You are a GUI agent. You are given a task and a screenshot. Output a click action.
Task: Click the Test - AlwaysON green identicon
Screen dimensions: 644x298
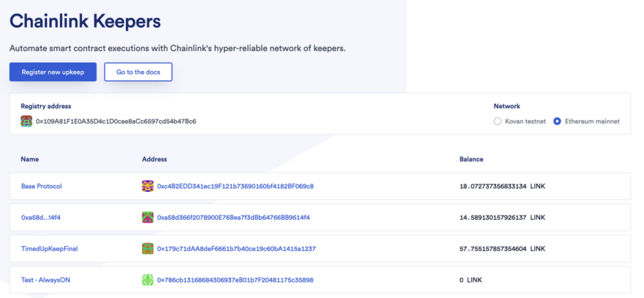pyautogui.click(x=148, y=280)
